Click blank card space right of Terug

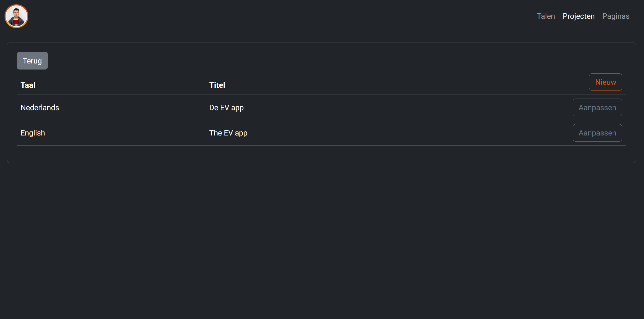pyautogui.click(x=304, y=61)
